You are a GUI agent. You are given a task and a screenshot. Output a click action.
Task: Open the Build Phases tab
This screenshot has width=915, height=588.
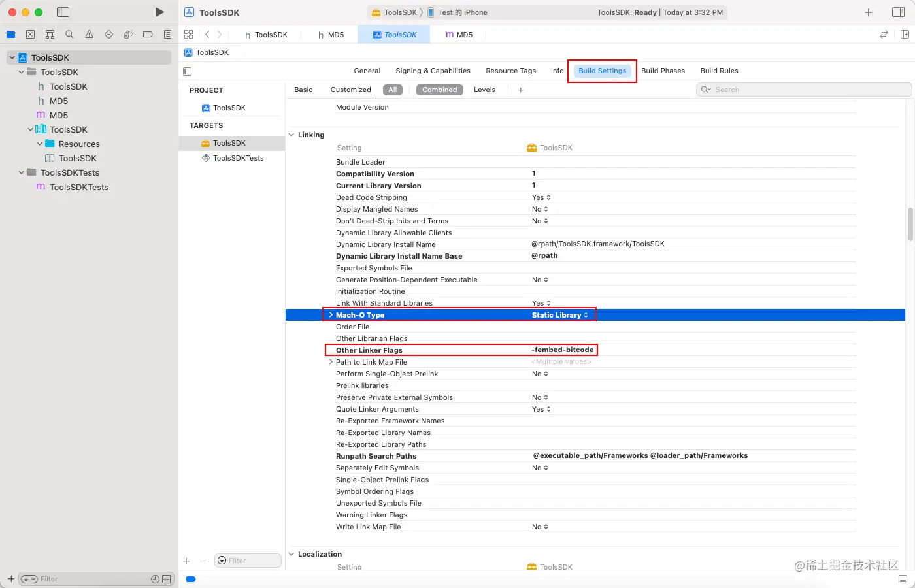pyautogui.click(x=663, y=71)
